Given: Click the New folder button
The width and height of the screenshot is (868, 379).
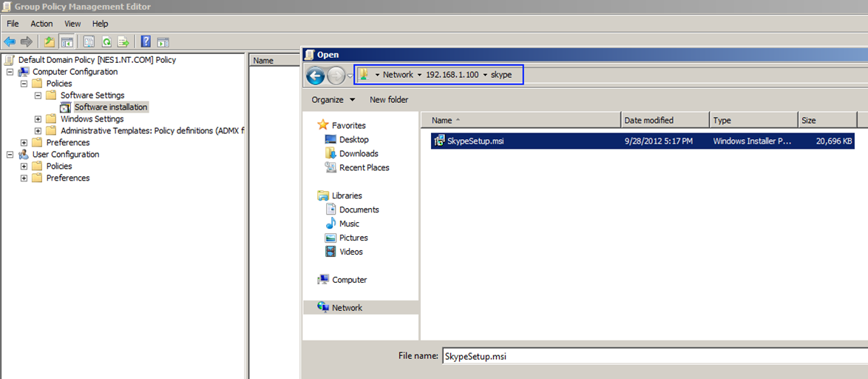Looking at the screenshot, I should click(389, 100).
